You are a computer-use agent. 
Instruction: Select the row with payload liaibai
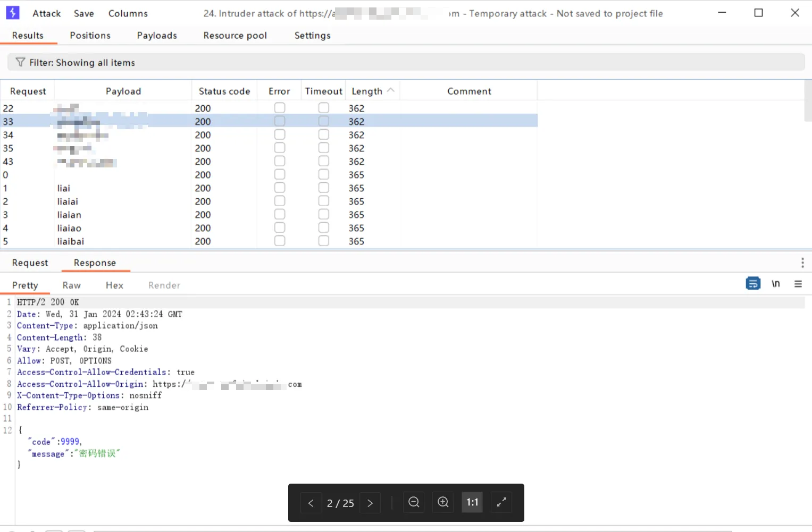coord(71,241)
